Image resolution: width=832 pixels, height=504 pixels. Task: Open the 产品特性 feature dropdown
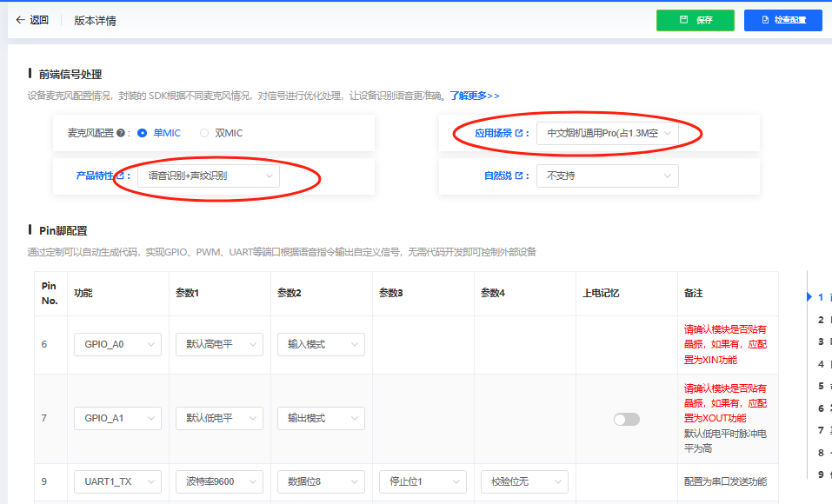click(209, 176)
